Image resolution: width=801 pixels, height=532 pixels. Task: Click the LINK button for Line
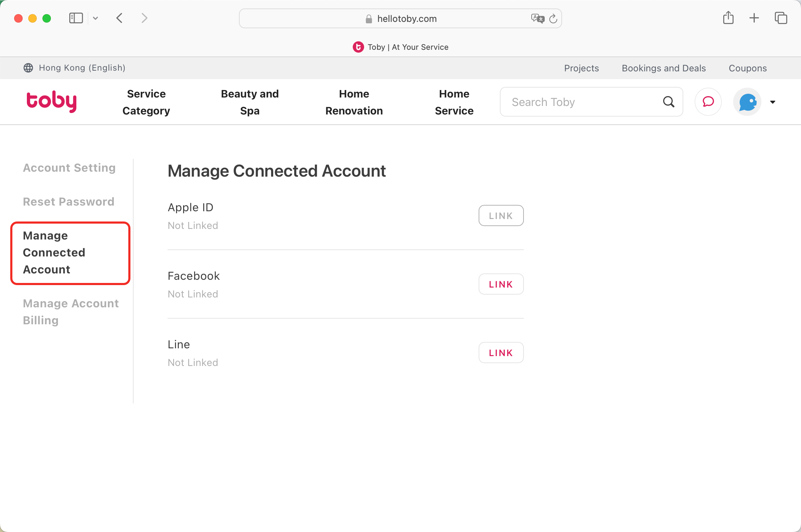click(501, 353)
